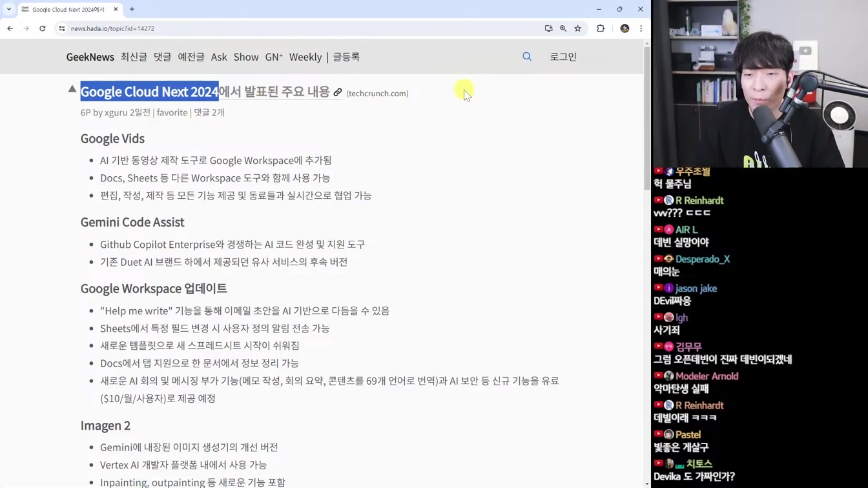Screen dimensions: 868x488
Task: Click the scrollbar up arrow
Action: [647, 43]
